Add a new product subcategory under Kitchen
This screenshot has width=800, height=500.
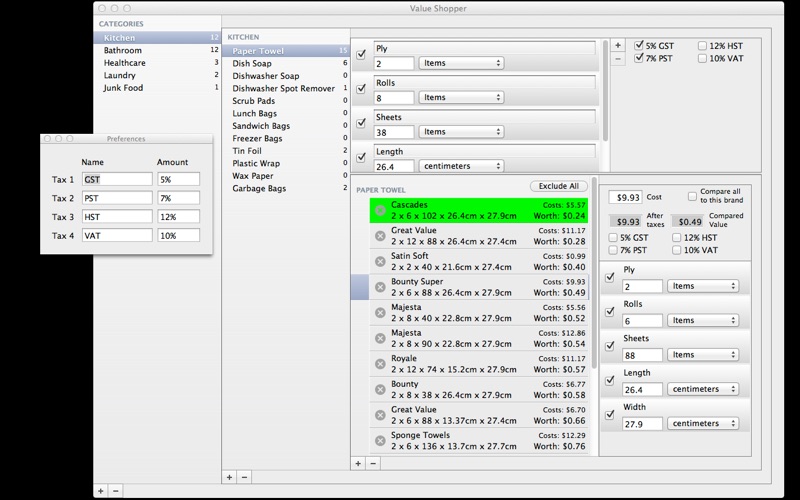coord(230,477)
